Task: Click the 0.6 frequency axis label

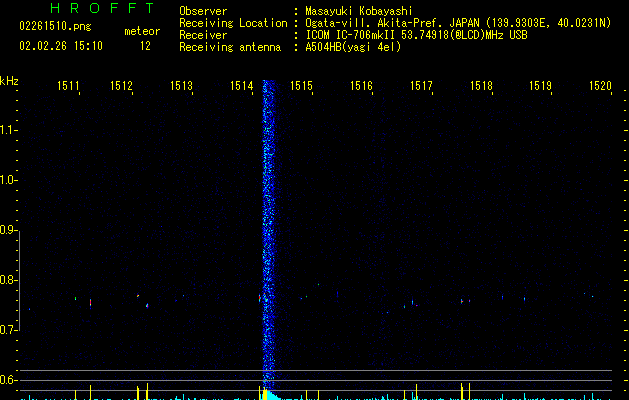Action: tap(8, 380)
